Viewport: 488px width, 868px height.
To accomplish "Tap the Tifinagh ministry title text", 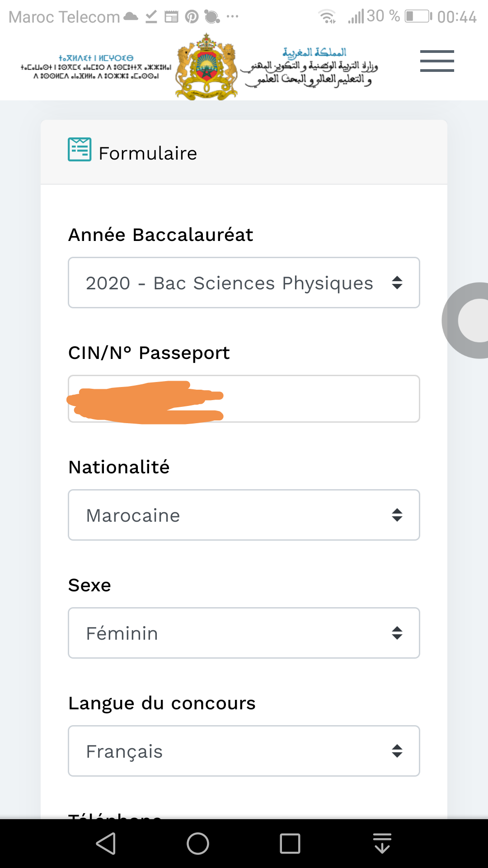I will (96, 67).
